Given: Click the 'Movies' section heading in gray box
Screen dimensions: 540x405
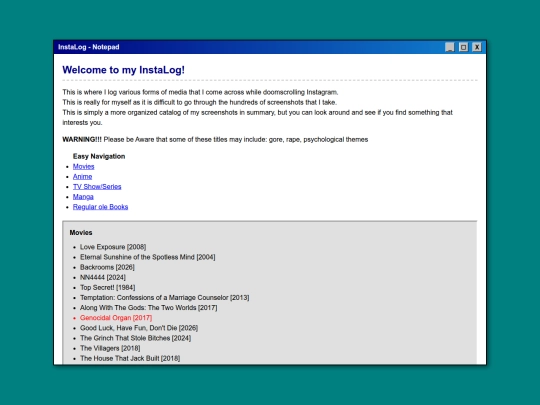Looking at the screenshot, I should click(81, 233).
